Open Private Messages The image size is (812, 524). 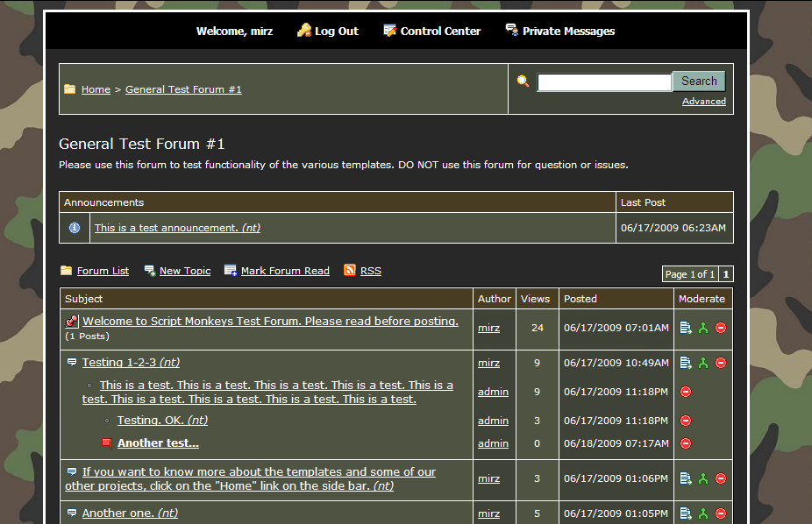[x=568, y=31]
